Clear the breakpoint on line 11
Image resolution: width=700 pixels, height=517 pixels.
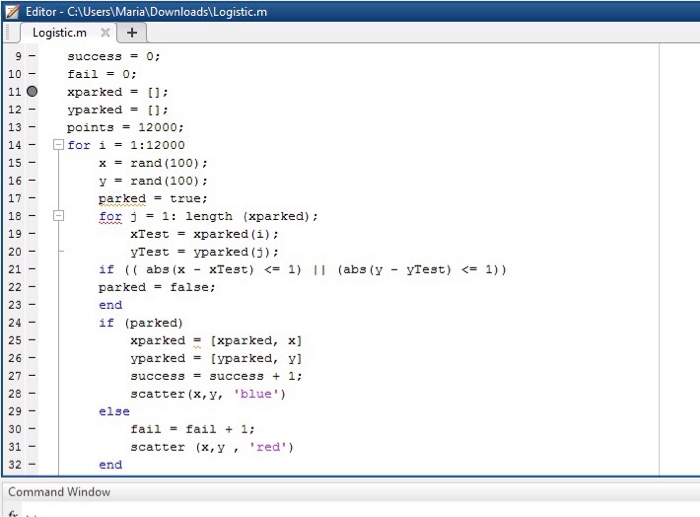32,92
